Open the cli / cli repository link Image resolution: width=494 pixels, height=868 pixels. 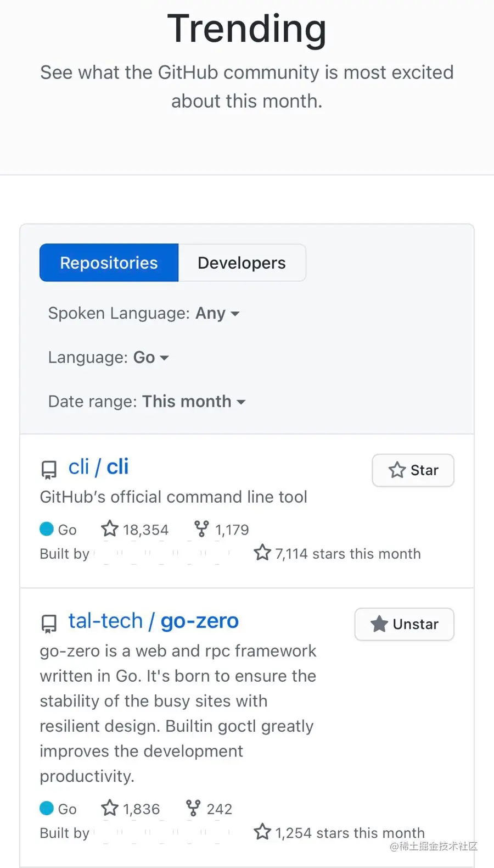[x=98, y=467]
